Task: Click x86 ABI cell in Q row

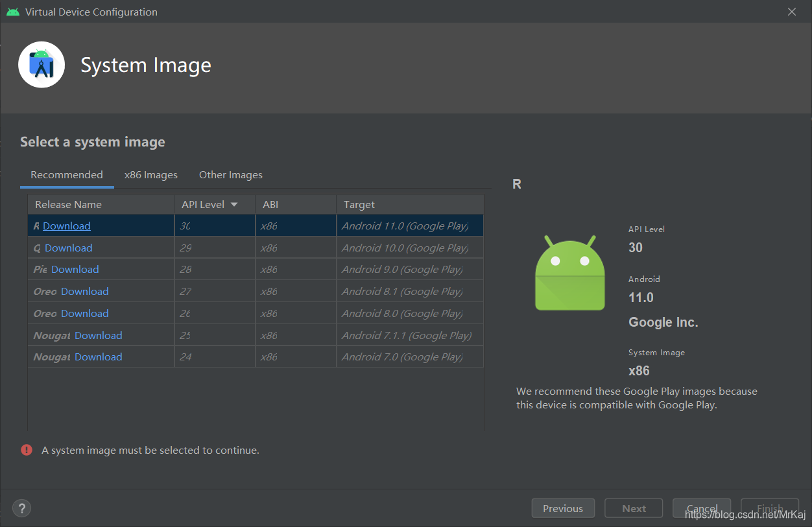Action: (296, 248)
